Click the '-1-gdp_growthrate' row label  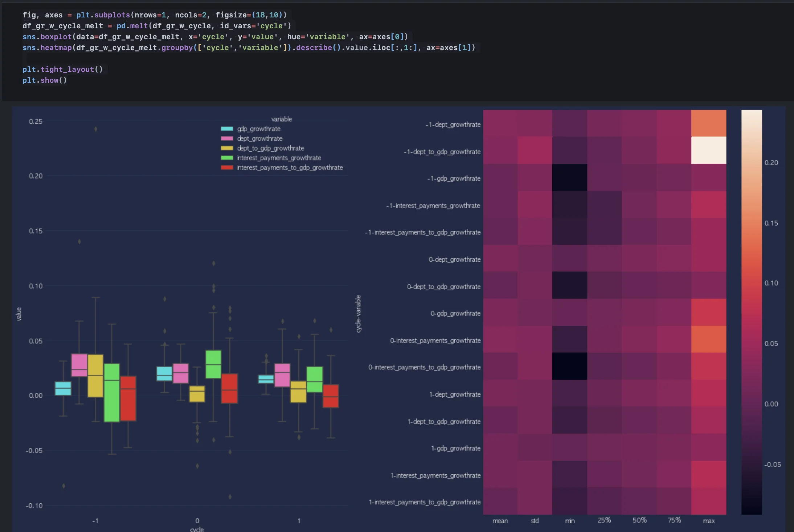pyautogui.click(x=454, y=179)
